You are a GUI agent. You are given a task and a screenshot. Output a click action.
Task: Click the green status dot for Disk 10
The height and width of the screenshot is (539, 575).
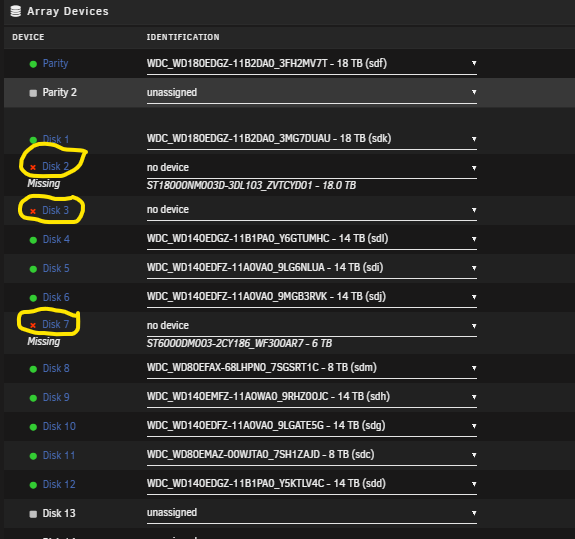33,427
